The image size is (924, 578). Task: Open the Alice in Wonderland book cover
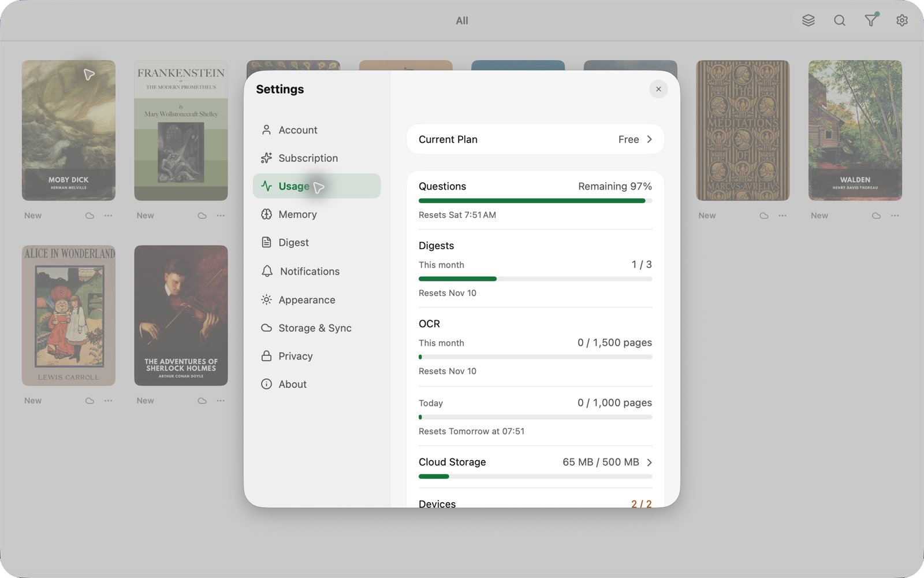coord(69,316)
